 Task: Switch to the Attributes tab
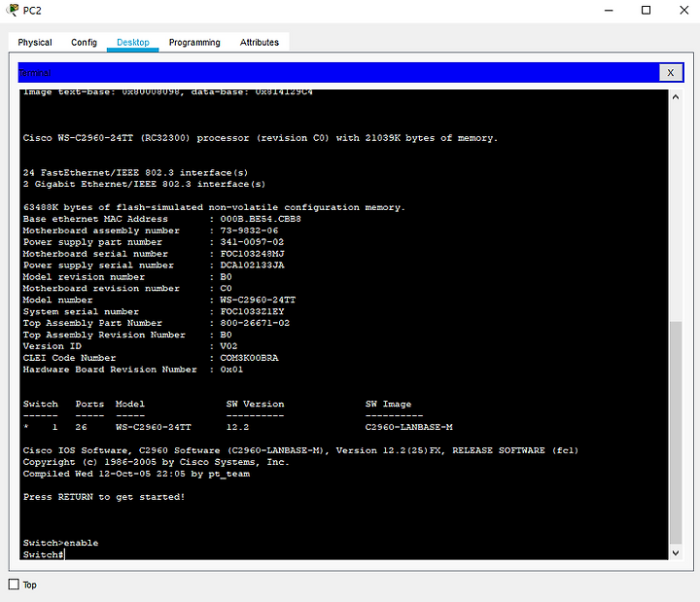(x=260, y=43)
